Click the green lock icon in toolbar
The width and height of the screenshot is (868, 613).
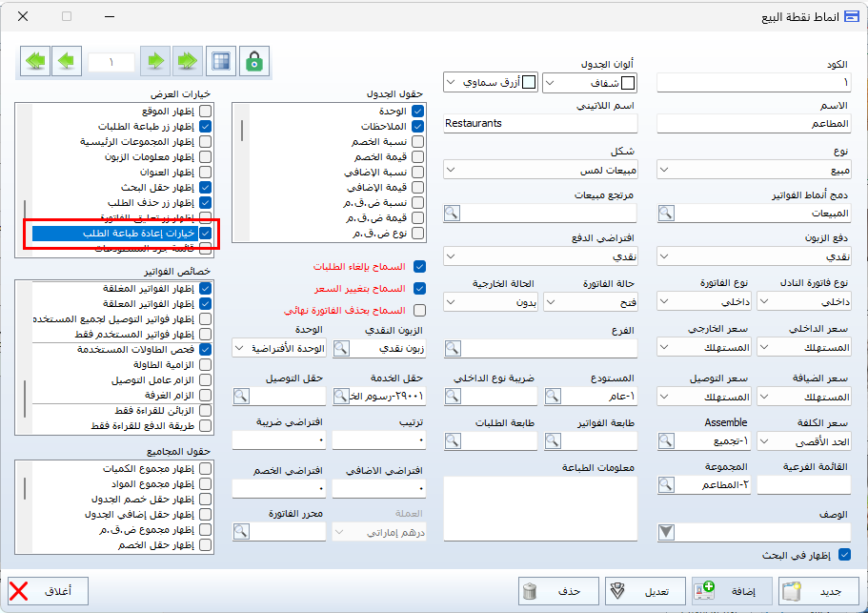254,61
